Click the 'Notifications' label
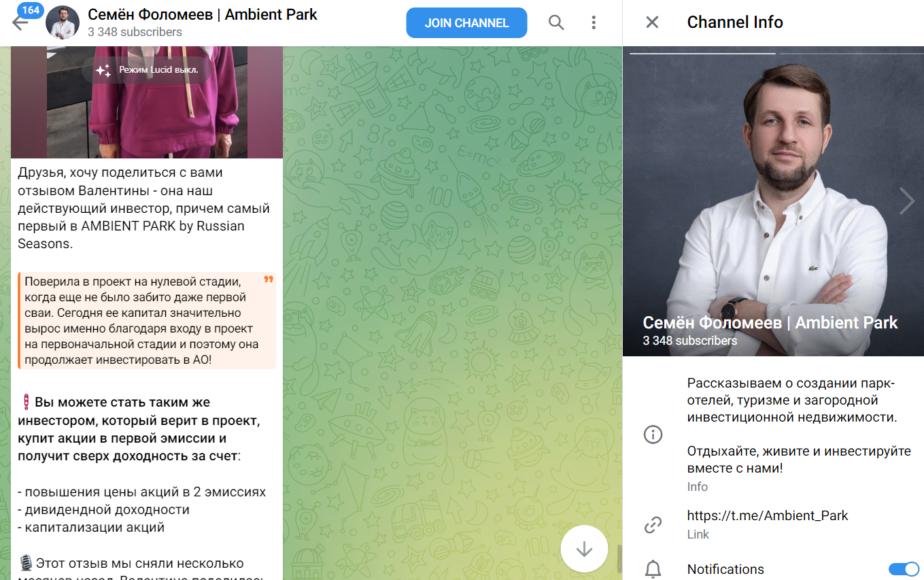 coord(725,569)
